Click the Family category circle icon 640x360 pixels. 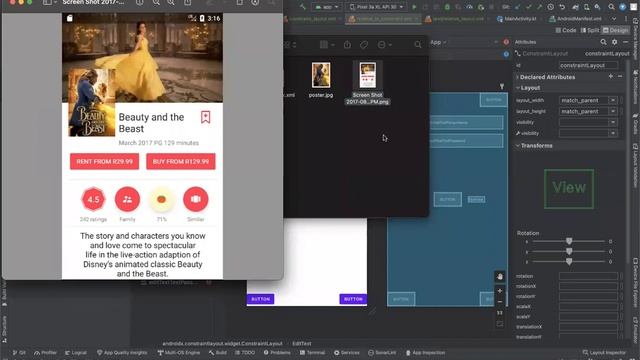coord(127,199)
